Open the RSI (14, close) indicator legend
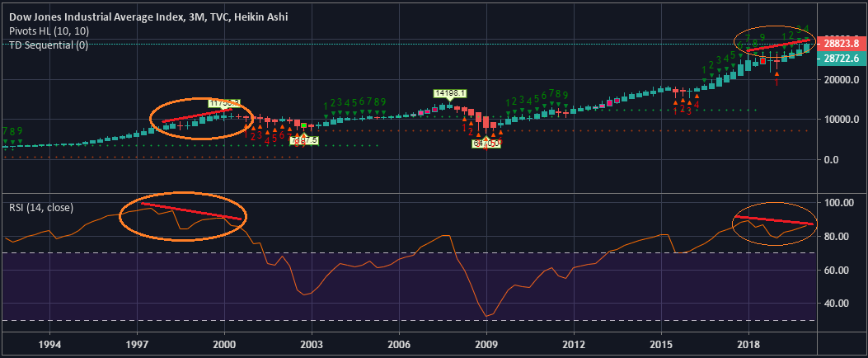868x358 pixels. (x=41, y=208)
